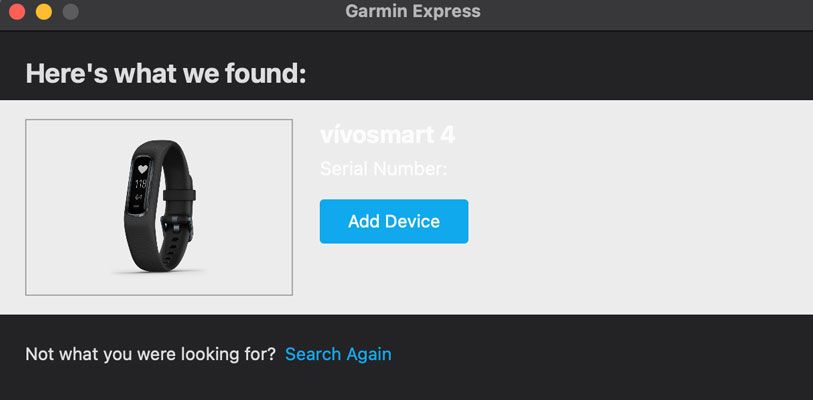Click the Search Again link
Image resolution: width=813 pixels, height=400 pixels.
tap(338, 354)
